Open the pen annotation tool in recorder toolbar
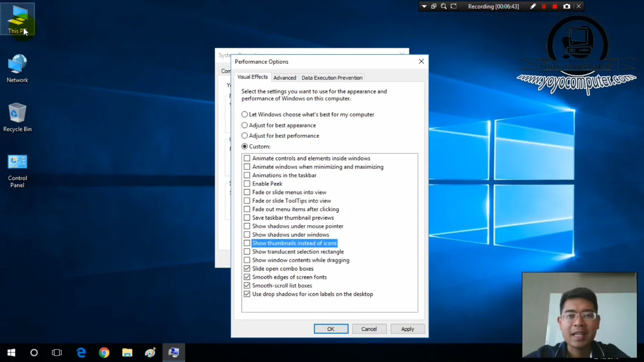The width and height of the screenshot is (644, 362). (x=533, y=6)
